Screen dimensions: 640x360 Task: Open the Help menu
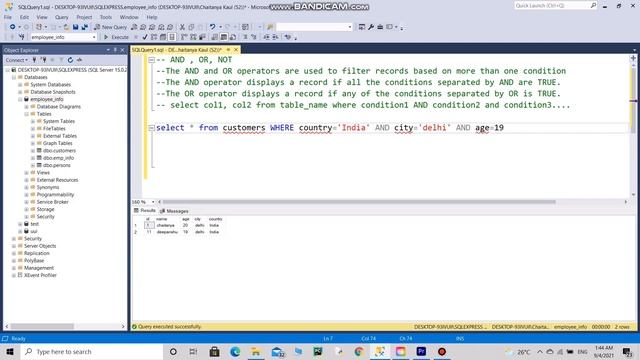pyautogui.click(x=152, y=17)
